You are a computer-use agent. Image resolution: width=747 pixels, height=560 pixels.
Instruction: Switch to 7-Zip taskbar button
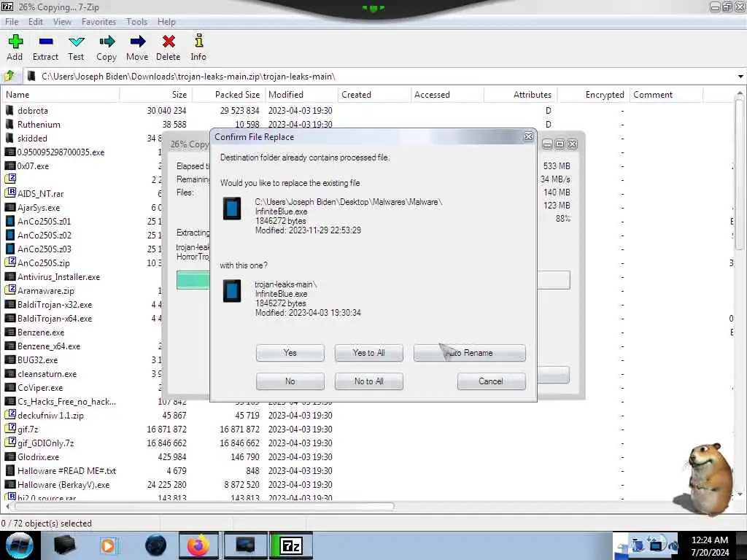click(x=291, y=545)
